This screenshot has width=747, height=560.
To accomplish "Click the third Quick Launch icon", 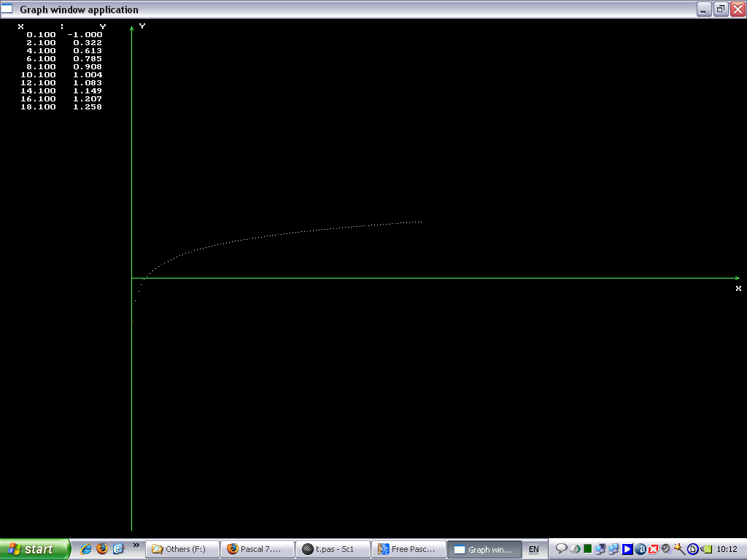I will click(118, 549).
